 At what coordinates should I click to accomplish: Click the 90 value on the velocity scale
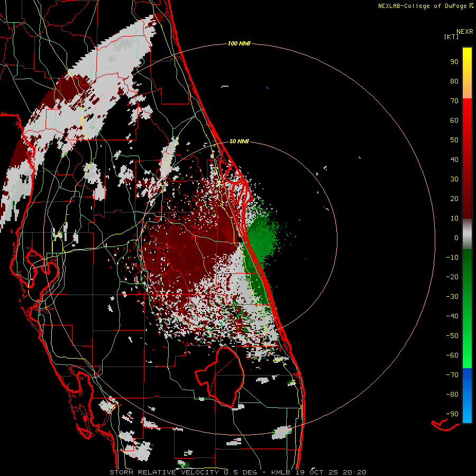click(454, 62)
